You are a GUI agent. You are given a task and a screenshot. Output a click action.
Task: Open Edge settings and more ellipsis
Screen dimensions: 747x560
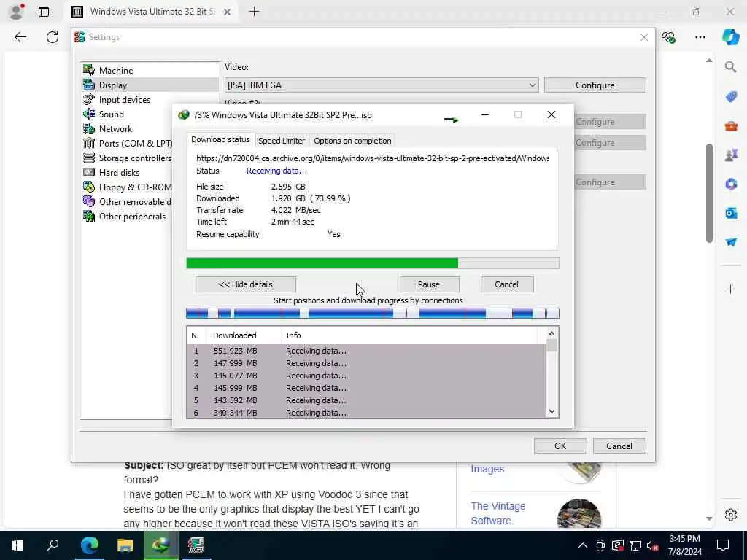[700, 37]
